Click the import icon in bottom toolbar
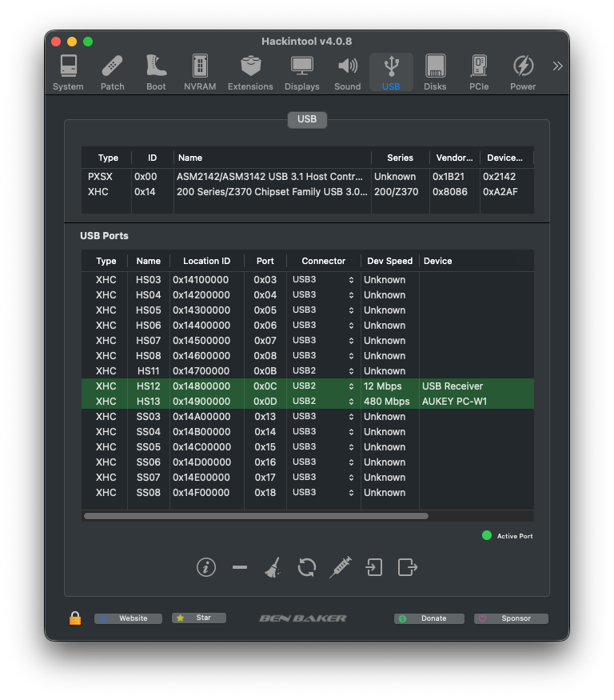 click(374, 567)
